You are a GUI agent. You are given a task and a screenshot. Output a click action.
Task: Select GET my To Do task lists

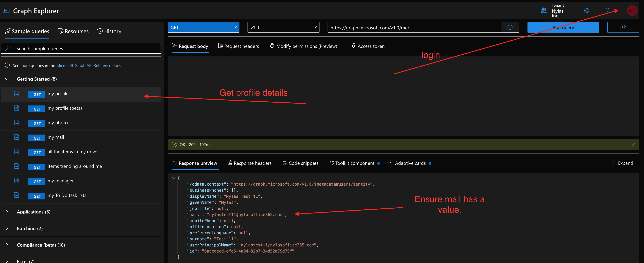pos(81,196)
